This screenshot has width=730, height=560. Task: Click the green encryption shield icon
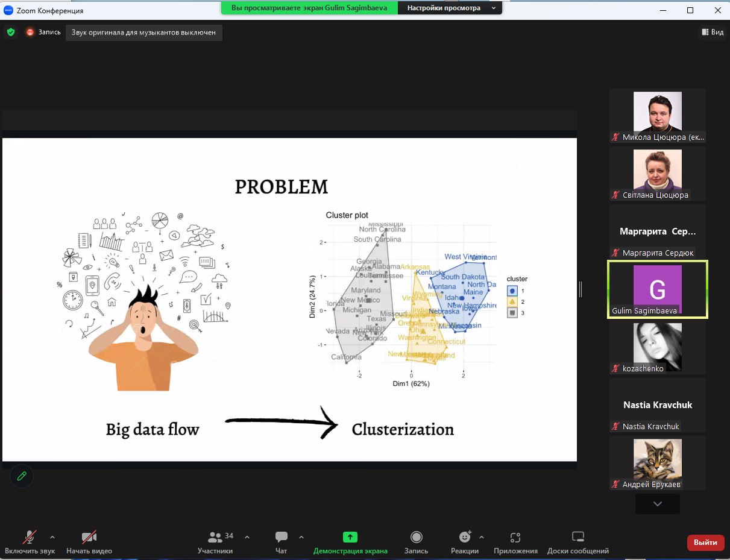[11, 32]
